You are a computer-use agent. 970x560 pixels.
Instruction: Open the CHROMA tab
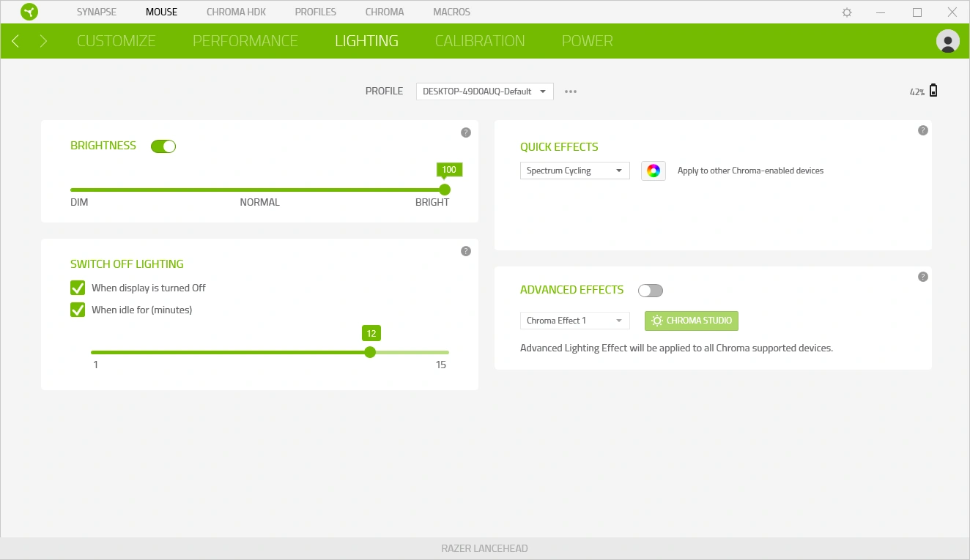tap(385, 12)
